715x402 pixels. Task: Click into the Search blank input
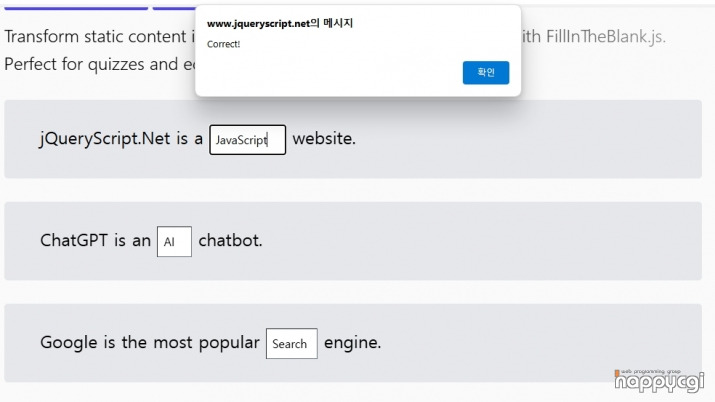point(292,344)
